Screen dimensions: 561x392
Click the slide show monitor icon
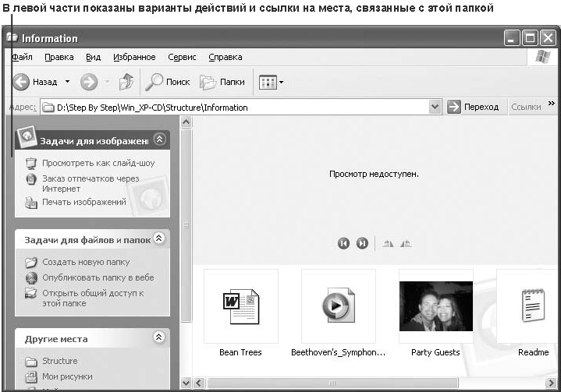tap(31, 164)
